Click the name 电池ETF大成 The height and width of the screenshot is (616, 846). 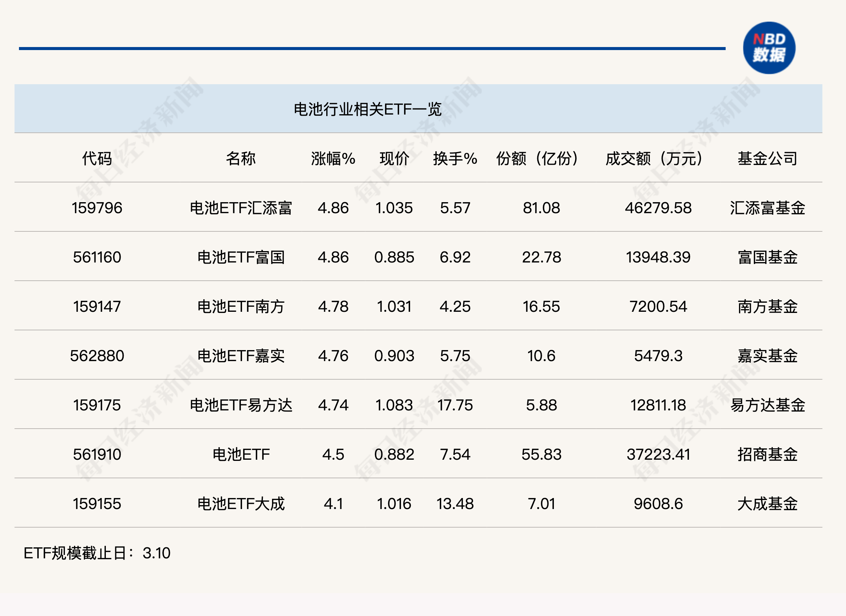(241, 504)
